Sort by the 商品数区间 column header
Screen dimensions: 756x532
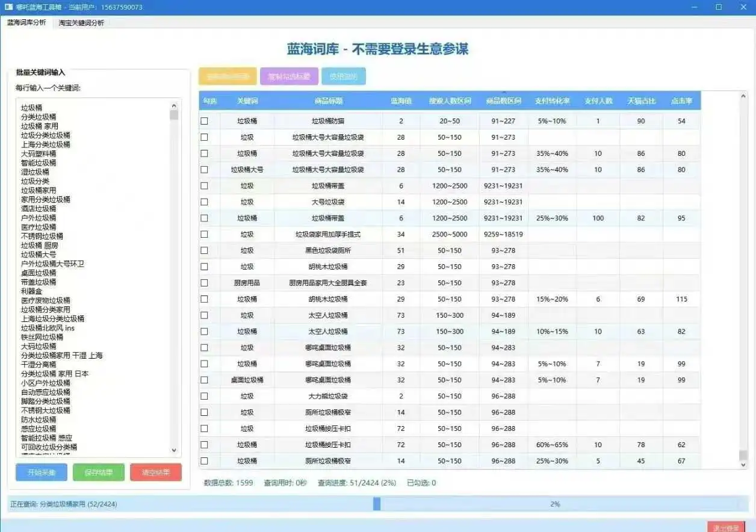[x=503, y=101]
